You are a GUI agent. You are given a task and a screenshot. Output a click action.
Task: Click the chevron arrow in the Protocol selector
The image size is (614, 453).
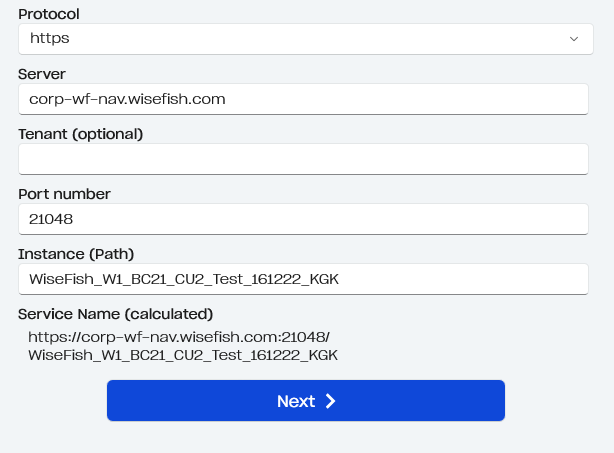[574, 39]
